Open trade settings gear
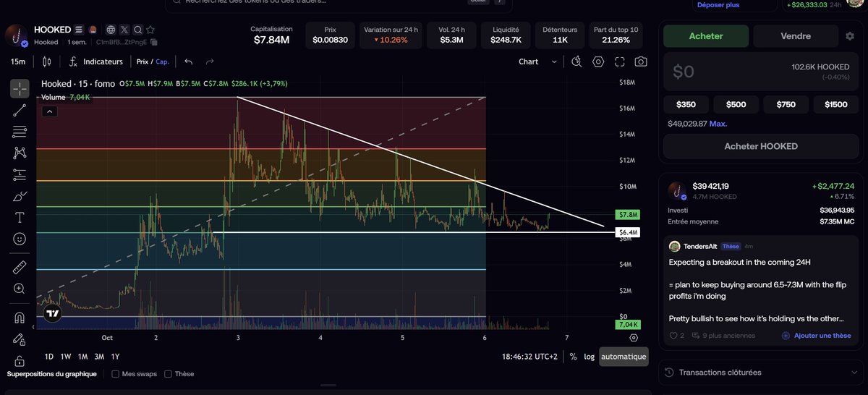868x395 pixels. [x=850, y=36]
